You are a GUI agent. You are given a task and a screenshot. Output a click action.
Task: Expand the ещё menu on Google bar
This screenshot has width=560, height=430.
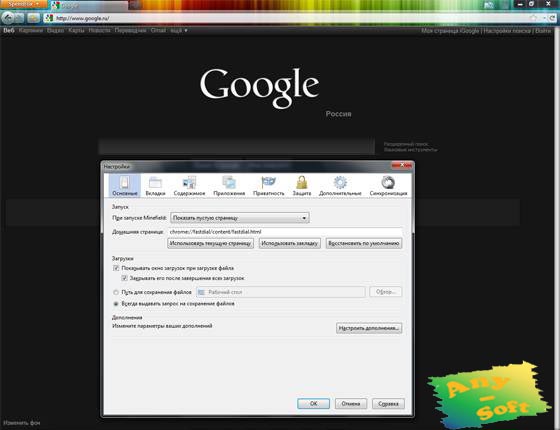coord(179,30)
